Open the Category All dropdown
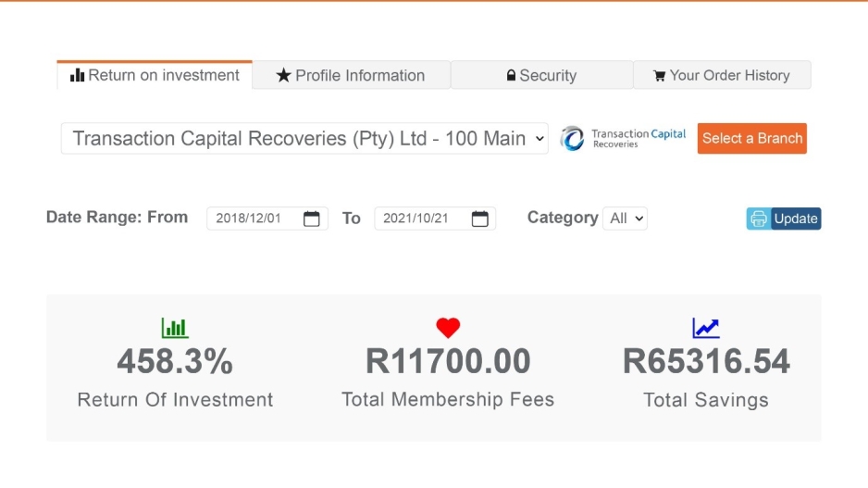 (625, 219)
